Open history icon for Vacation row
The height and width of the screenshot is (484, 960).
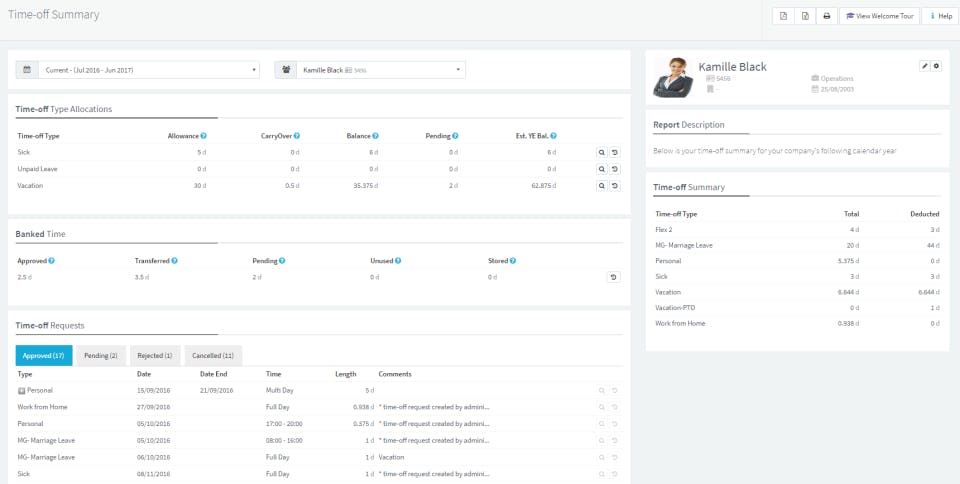coord(615,185)
